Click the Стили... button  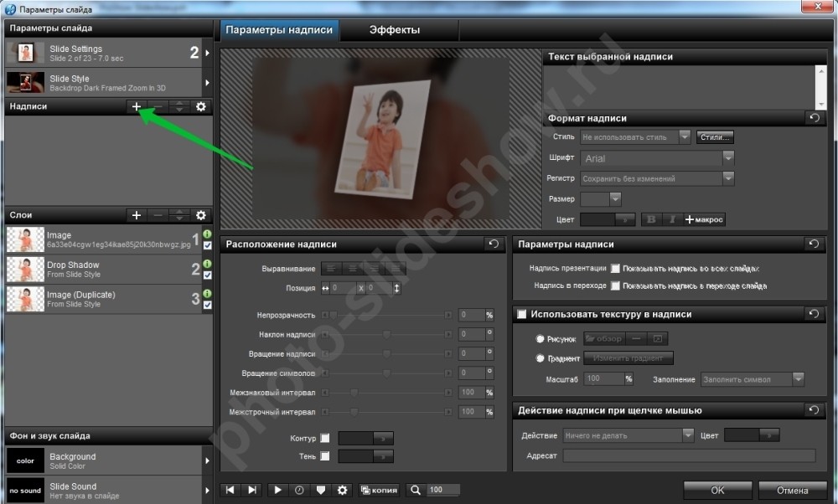click(715, 137)
